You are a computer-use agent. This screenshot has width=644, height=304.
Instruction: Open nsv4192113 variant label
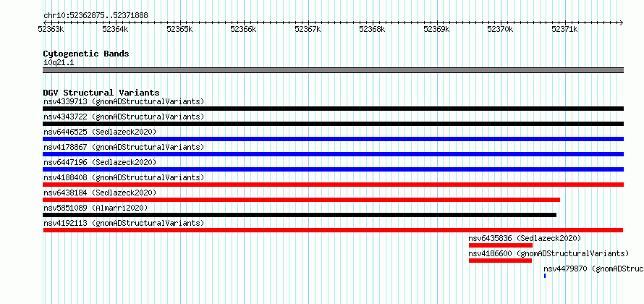(124, 223)
